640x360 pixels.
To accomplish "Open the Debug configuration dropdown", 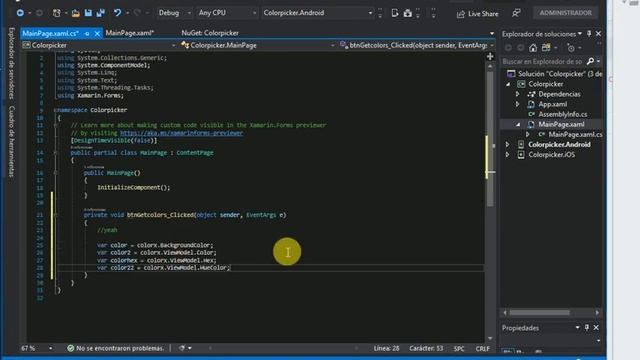I will click(174, 13).
